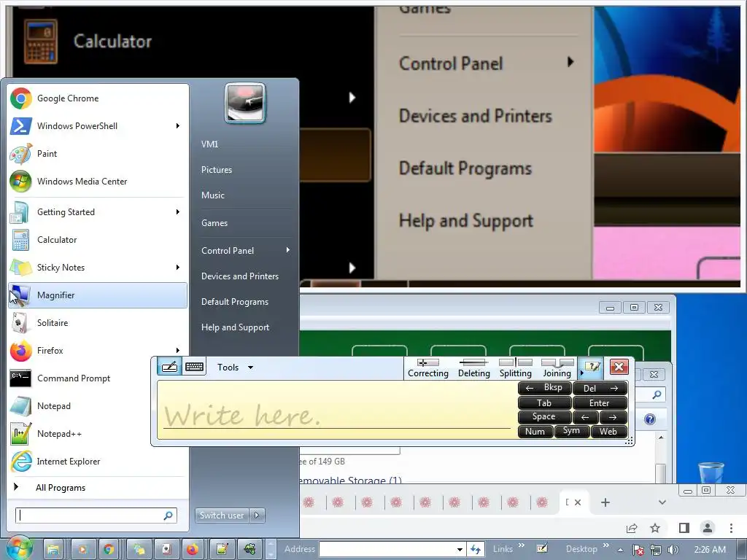Open Paint from the Start menu
The image size is (747, 560).
click(x=98, y=154)
